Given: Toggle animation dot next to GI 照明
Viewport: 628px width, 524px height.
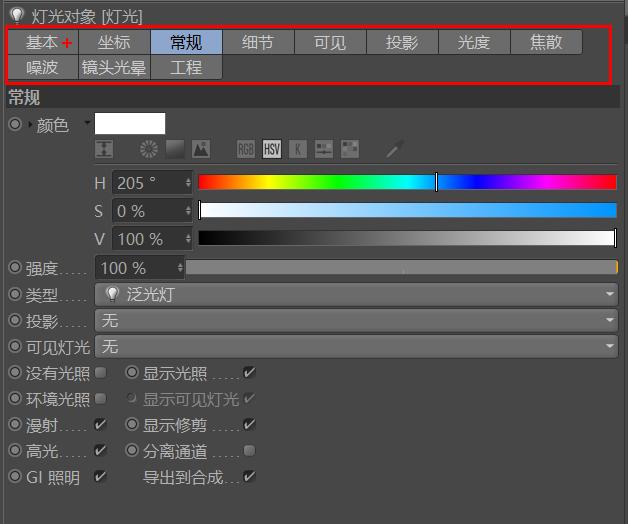Looking at the screenshot, I should tap(15, 476).
